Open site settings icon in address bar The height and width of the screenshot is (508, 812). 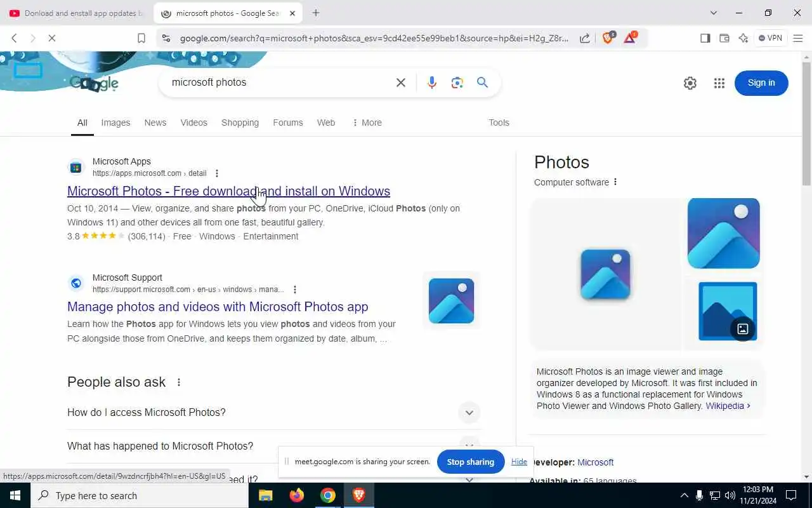point(166,38)
